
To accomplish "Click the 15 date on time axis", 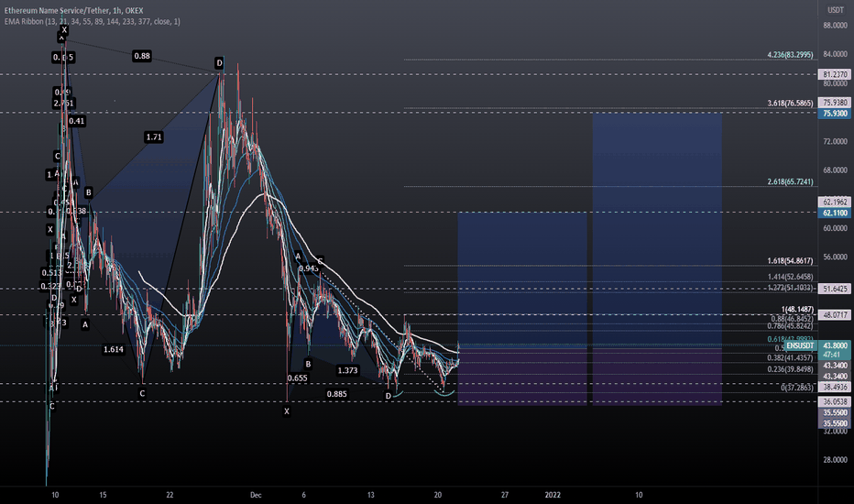I will pyautogui.click(x=103, y=495).
